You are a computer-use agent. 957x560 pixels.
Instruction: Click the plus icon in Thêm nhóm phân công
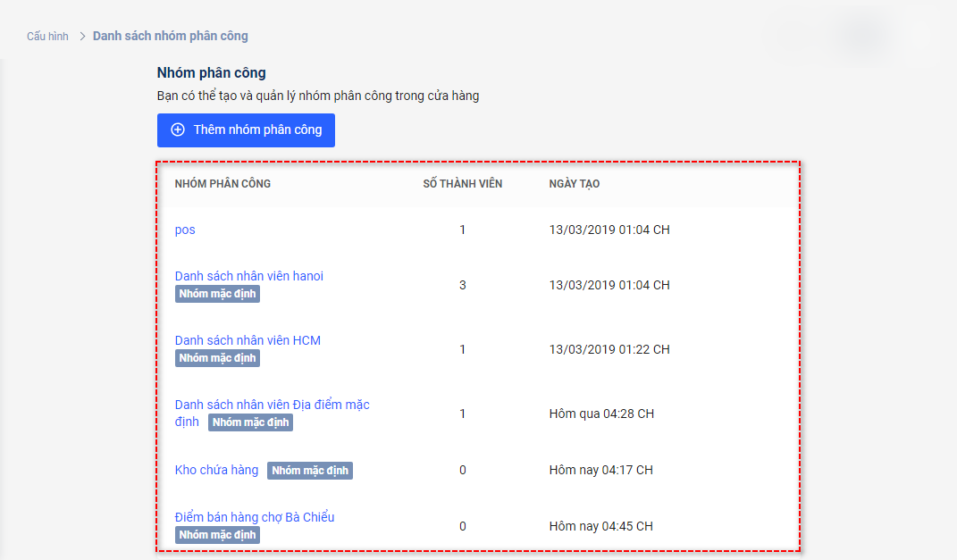pyautogui.click(x=178, y=130)
